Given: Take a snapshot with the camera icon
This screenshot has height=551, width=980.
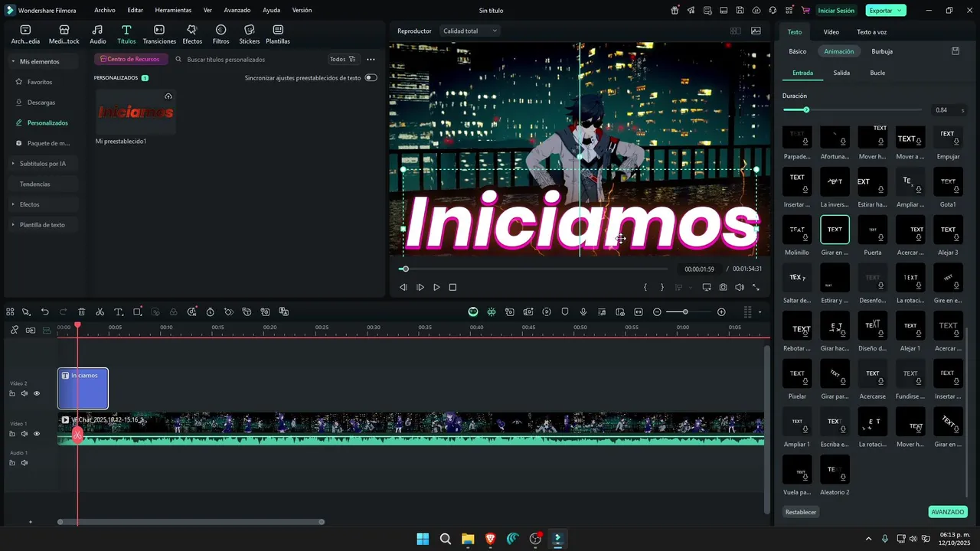Looking at the screenshot, I should (x=724, y=288).
